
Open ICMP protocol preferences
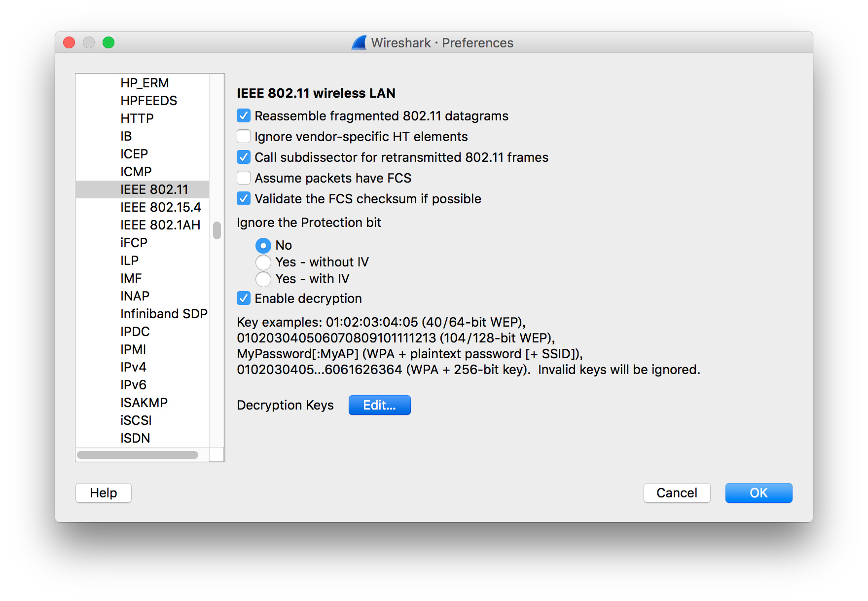pyautogui.click(x=143, y=172)
